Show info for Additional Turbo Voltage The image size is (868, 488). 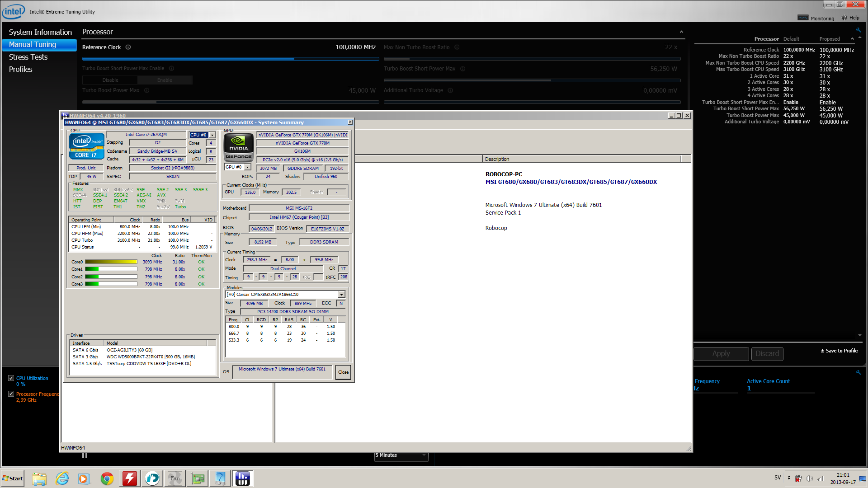click(450, 90)
